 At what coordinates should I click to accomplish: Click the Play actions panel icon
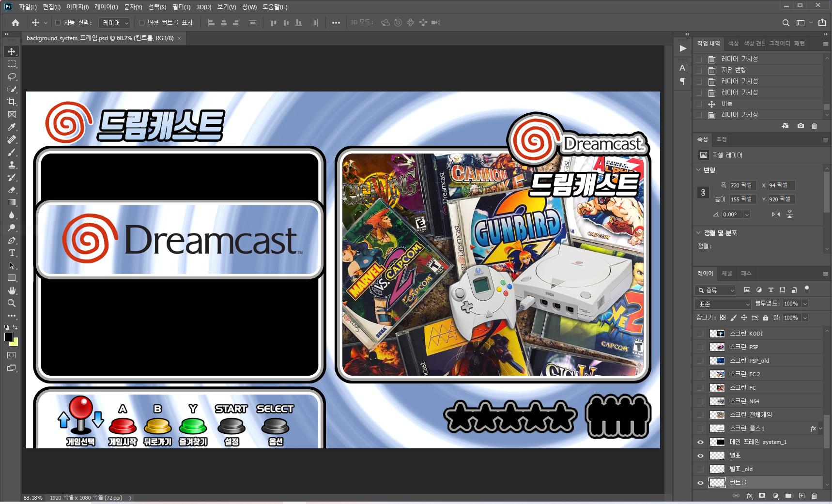coord(683,48)
